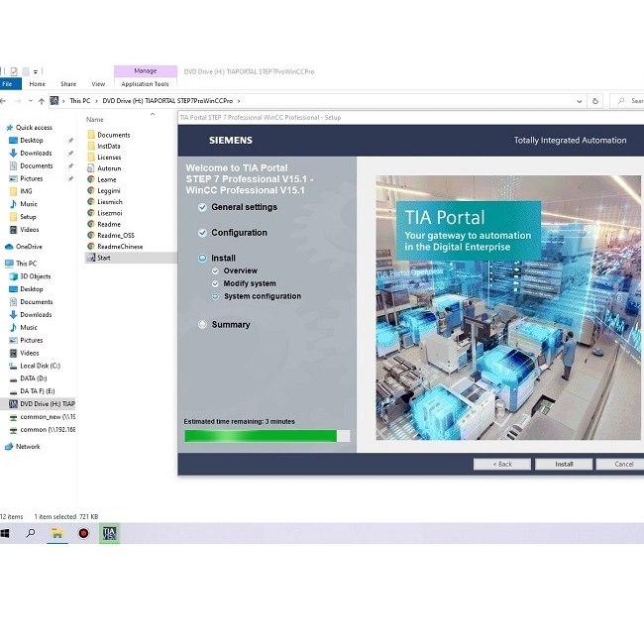The height and width of the screenshot is (644, 644).
Task: Click the Modify system sub-step
Action: pos(245,283)
